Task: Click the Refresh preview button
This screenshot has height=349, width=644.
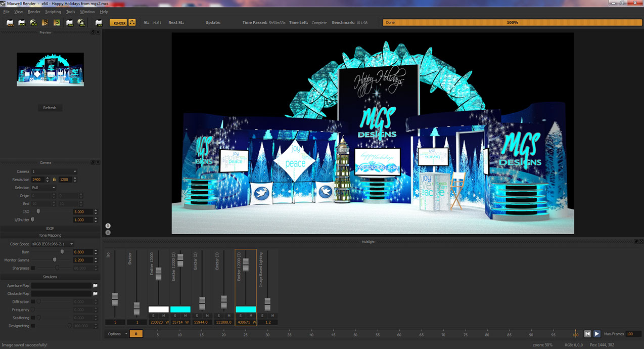Action: 50,108
